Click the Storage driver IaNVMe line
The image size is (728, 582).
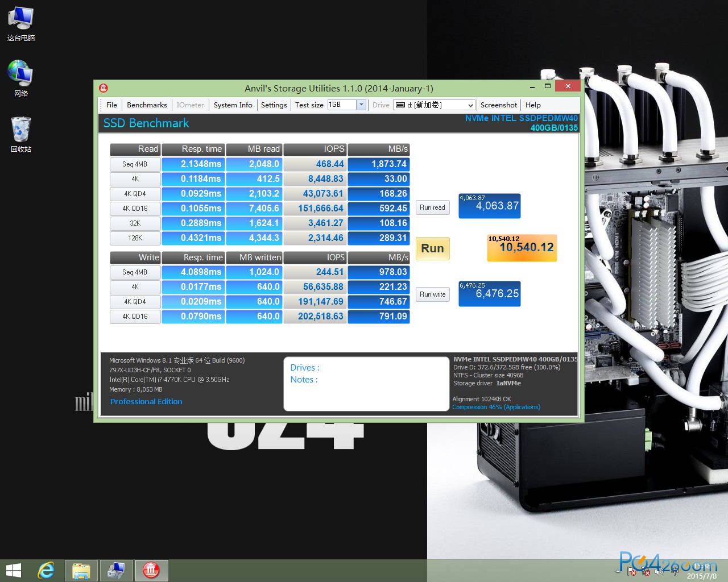tap(487, 383)
